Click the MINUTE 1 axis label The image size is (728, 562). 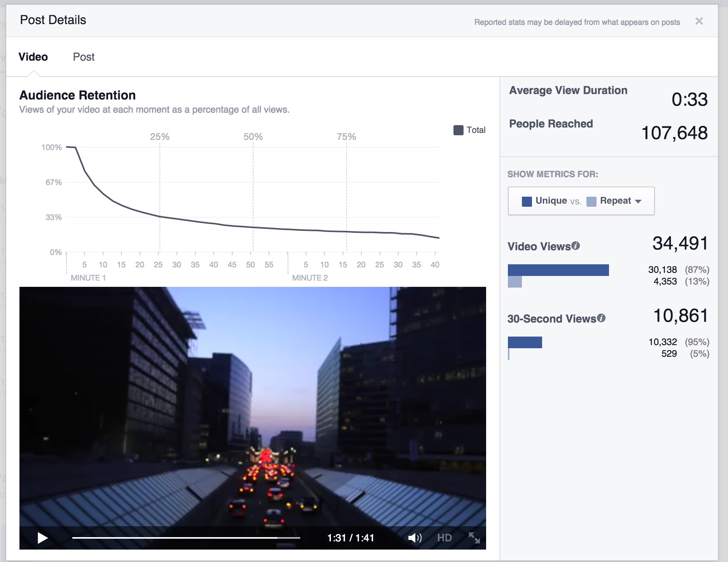point(88,278)
